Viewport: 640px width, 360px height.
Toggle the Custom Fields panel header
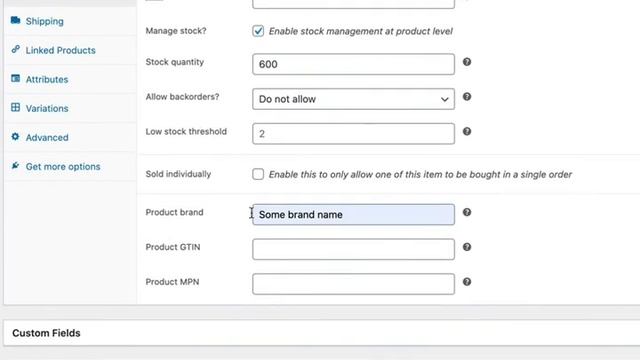[322, 333]
